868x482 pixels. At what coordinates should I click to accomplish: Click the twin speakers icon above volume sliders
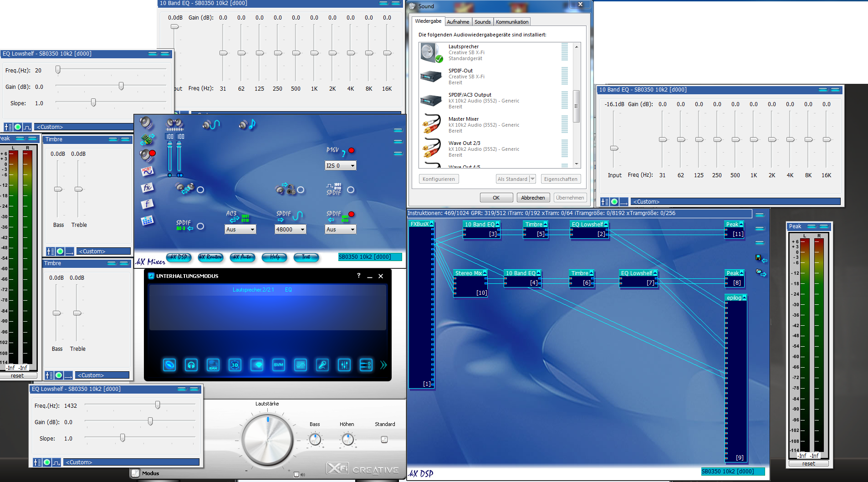(x=175, y=124)
